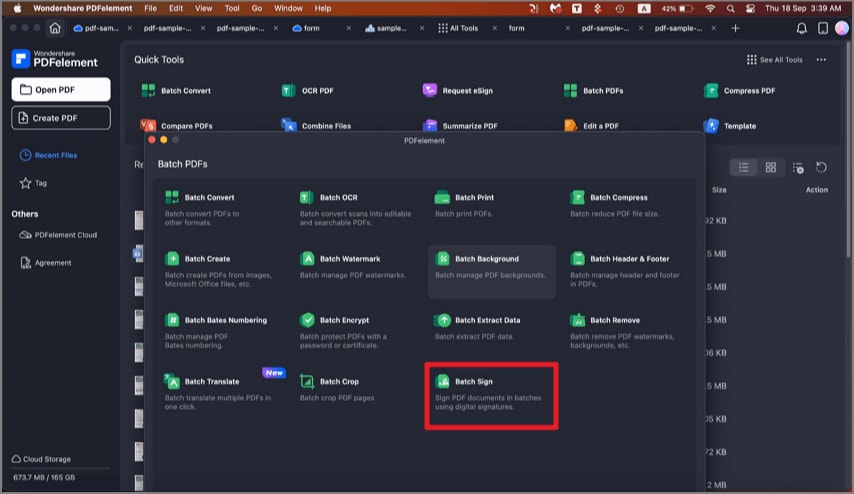Screen dimensions: 854x494
Task: Open Batch Header & Footer
Action: click(x=626, y=271)
